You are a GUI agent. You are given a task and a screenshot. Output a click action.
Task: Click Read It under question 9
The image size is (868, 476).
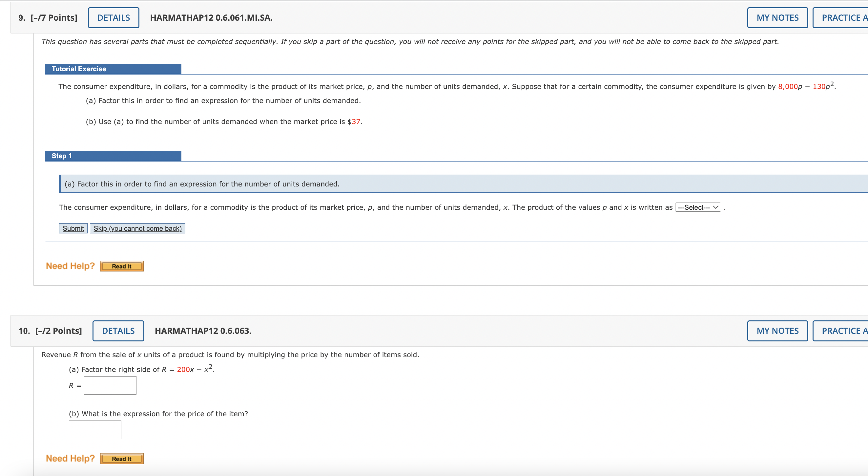[x=121, y=266]
